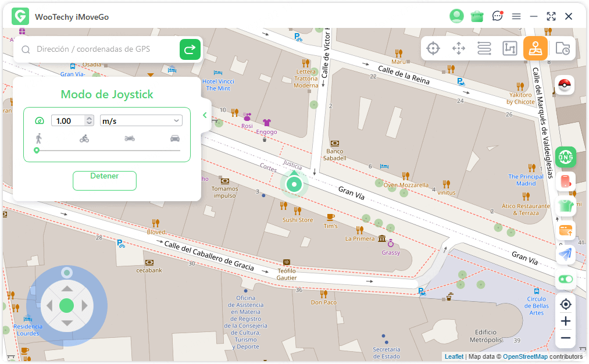Collapse the Joystick mode panel with chevron
589x364 pixels.
[205, 115]
